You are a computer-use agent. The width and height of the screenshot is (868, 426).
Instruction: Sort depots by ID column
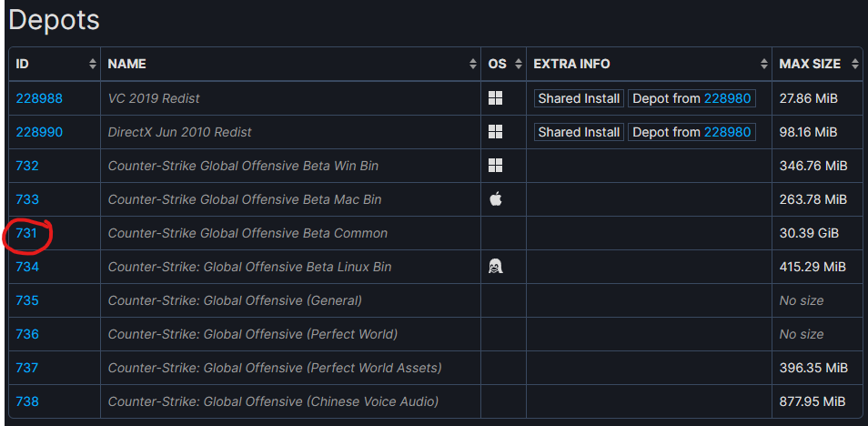[92, 64]
